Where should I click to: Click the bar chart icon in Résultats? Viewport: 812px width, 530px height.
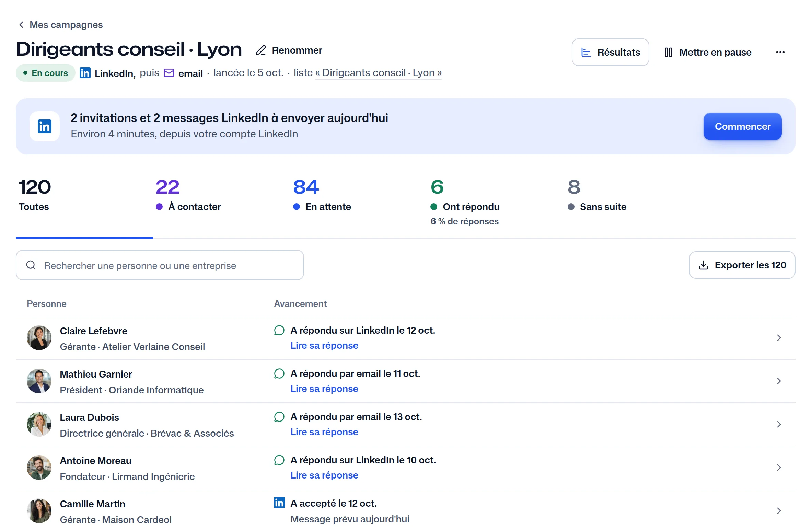[x=586, y=52]
